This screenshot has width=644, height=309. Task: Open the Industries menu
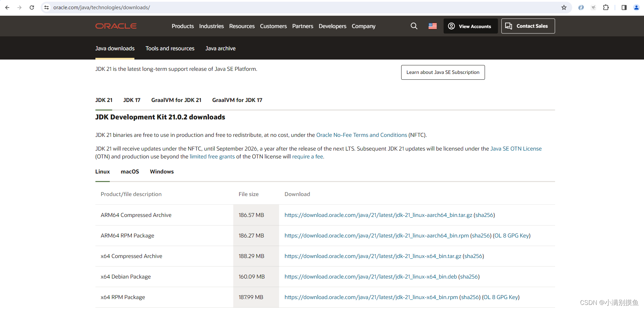[211, 26]
